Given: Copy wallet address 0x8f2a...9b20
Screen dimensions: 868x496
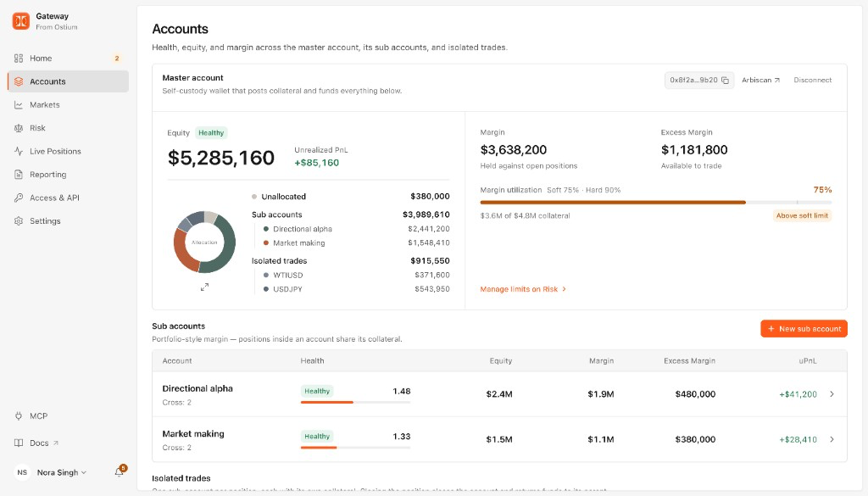Looking at the screenshot, I should tap(725, 81).
